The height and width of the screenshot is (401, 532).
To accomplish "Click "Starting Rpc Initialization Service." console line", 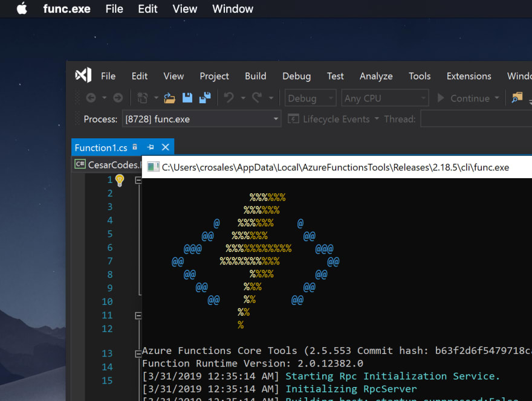I will (x=392, y=376).
